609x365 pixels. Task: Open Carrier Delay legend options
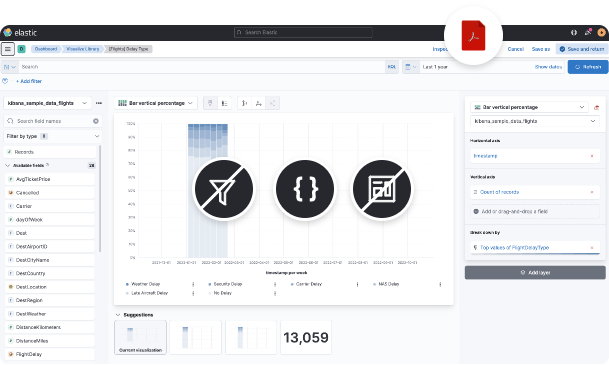pyautogui.click(x=357, y=284)
